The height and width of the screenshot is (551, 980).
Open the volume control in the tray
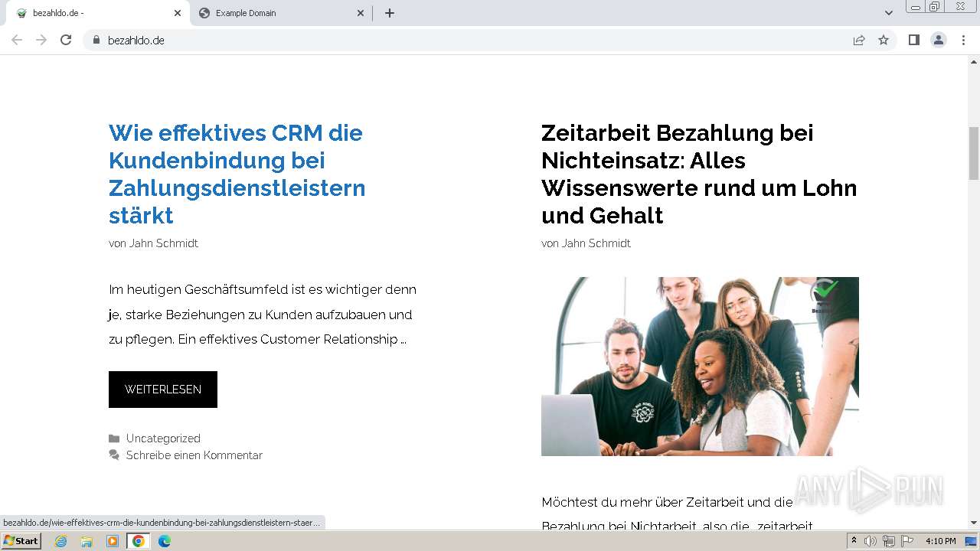tap(871, 541)
